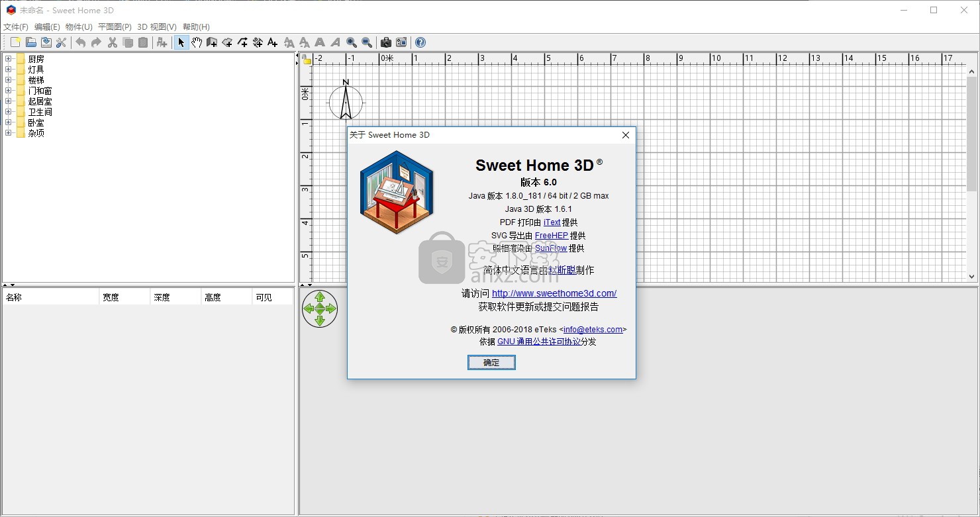Click the Undo arrow icon
Viewport: 980px width, 517px height.
coord(81,42)
